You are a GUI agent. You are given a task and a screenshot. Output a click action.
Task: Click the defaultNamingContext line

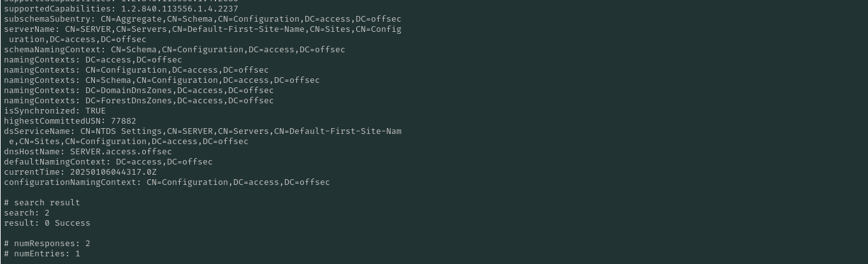(x=108, y=162)
